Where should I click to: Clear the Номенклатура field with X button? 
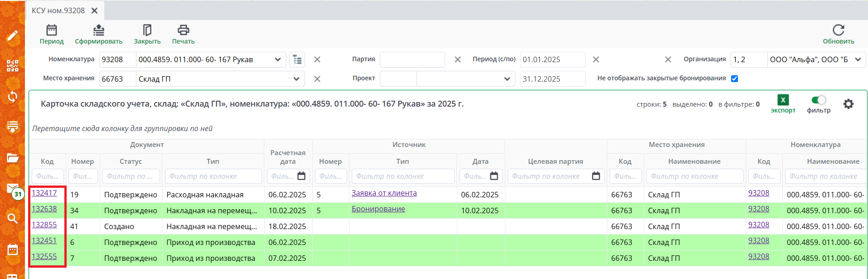(317, 59)
